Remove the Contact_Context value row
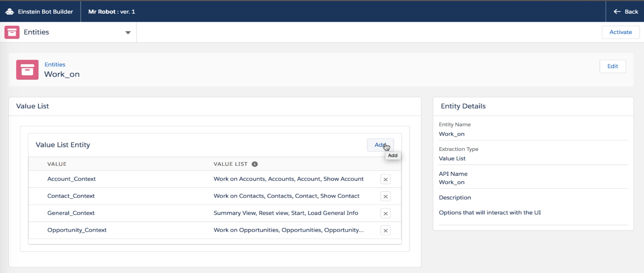Screen dimensions: 644x273 (385, 196)
